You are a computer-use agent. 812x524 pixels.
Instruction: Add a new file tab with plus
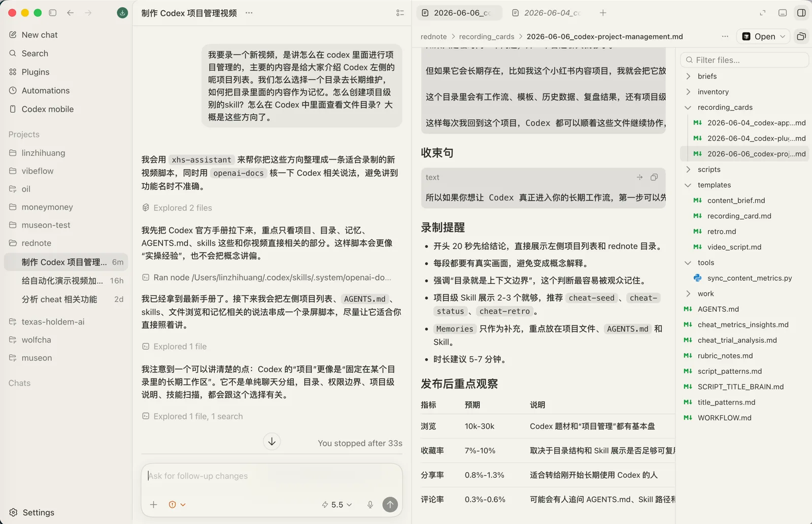603,13
